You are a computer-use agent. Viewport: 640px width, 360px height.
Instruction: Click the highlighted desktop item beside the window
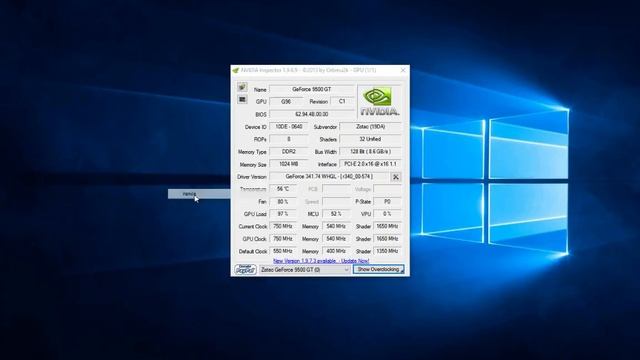[199, 194]
